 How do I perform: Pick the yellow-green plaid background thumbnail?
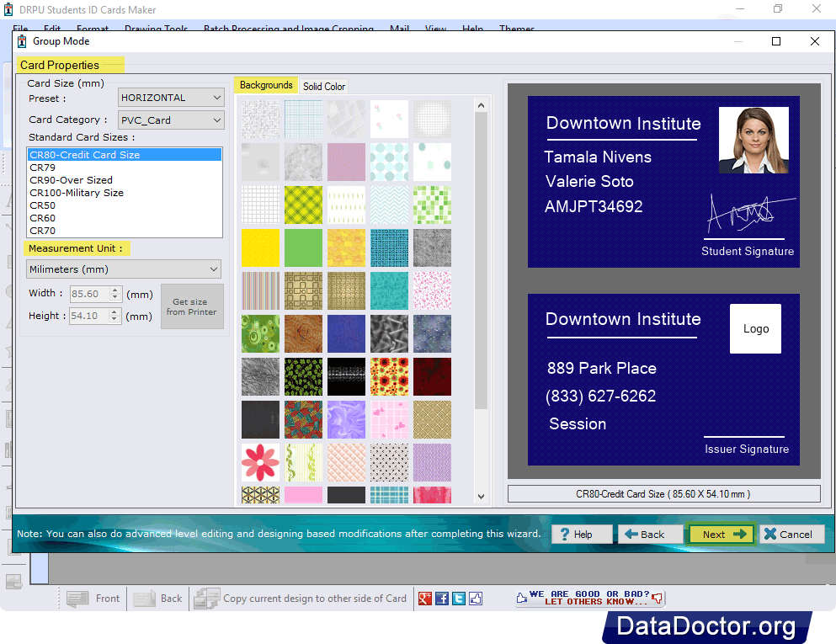(x=303, y=205)
